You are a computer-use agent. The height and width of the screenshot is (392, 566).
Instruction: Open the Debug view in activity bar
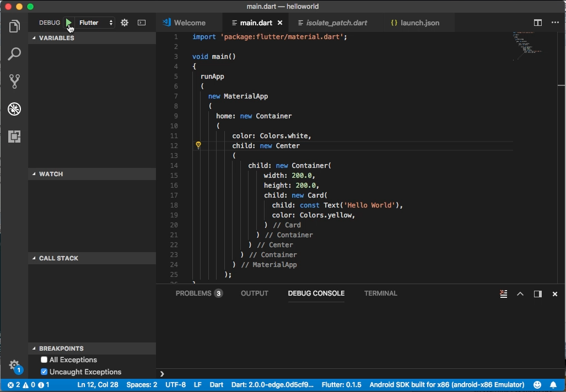[x=14, y=109]
